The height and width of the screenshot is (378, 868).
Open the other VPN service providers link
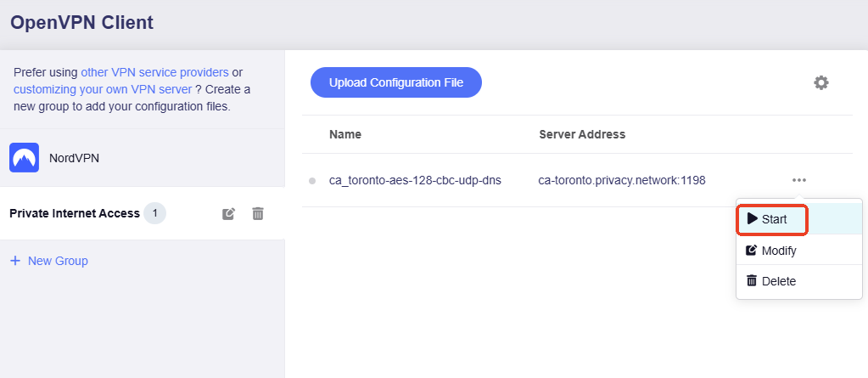(154, 72)
